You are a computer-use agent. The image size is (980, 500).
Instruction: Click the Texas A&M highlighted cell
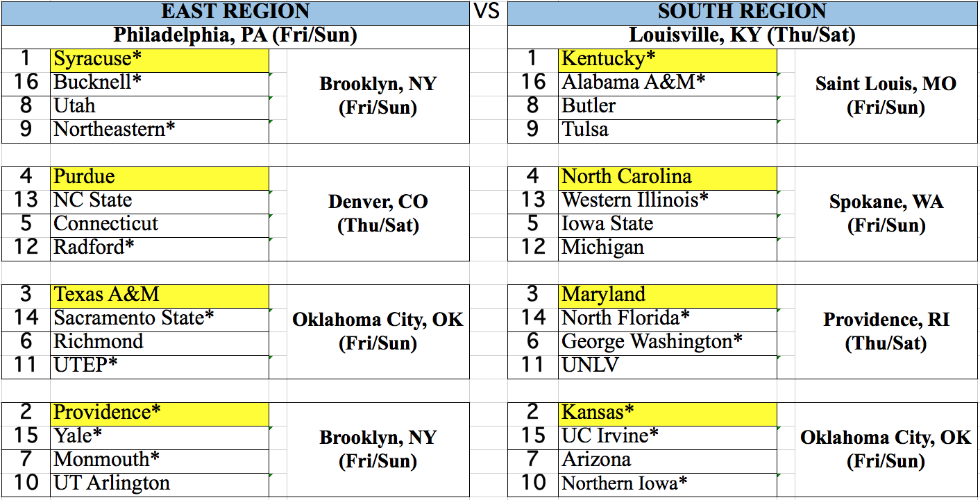point(160,296)
